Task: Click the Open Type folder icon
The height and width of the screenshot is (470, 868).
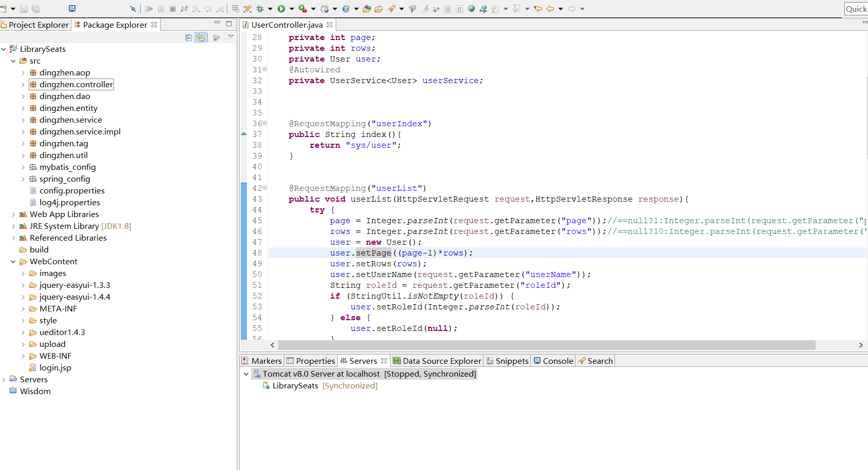Action: (367, 9)
